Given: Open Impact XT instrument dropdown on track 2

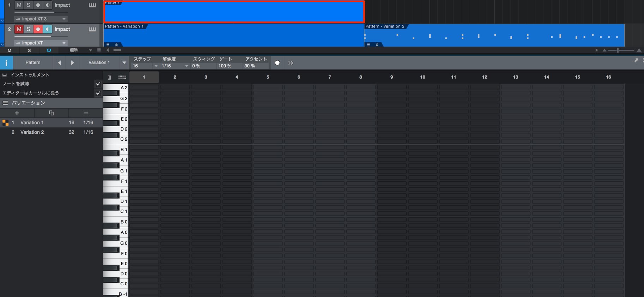Looking at the screenshot, I should click(41, 43).
